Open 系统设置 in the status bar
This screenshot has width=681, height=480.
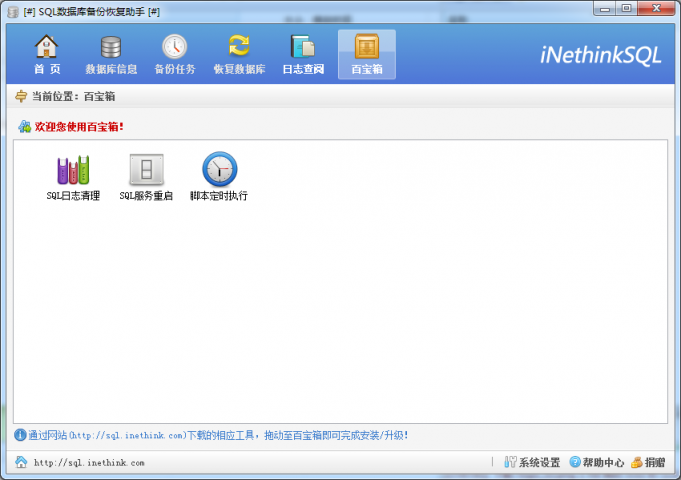pyautogui.click(x=532, y=463)
